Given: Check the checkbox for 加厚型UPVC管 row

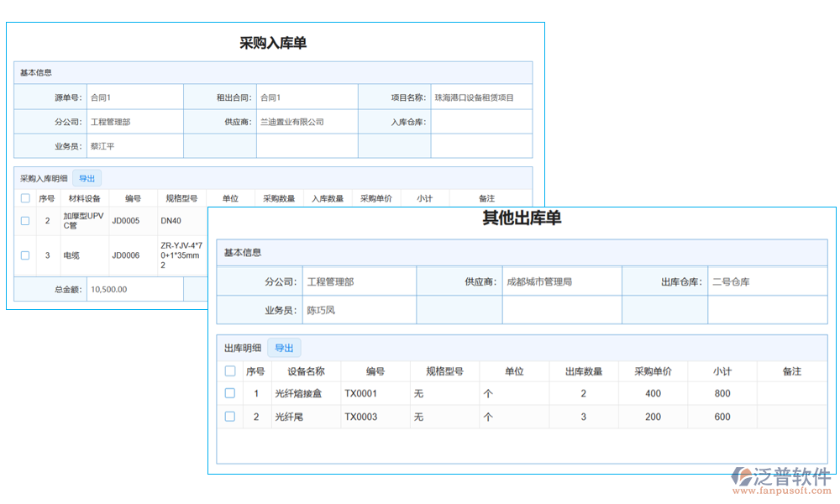Looking at the screenshot, I should click(x=24, y=220).
